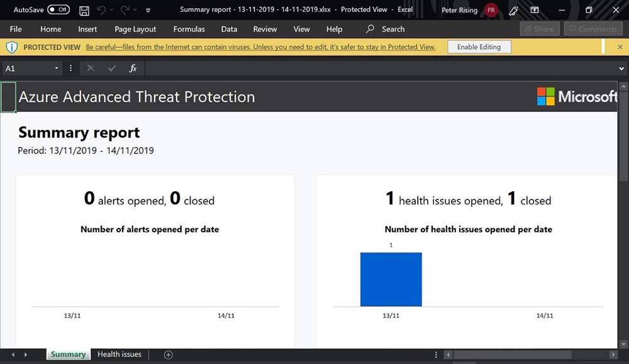Click the Cancel entry X icon
629x364 pixels.
91,68
